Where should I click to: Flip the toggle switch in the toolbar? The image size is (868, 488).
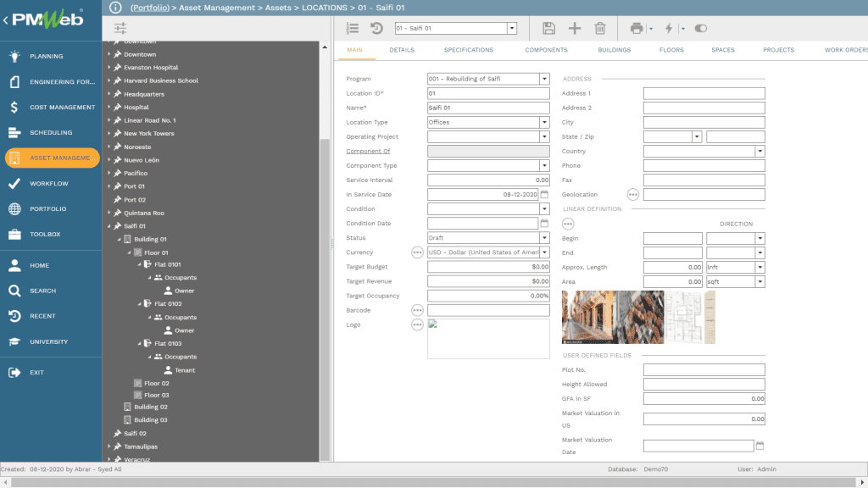coord(700,28)
